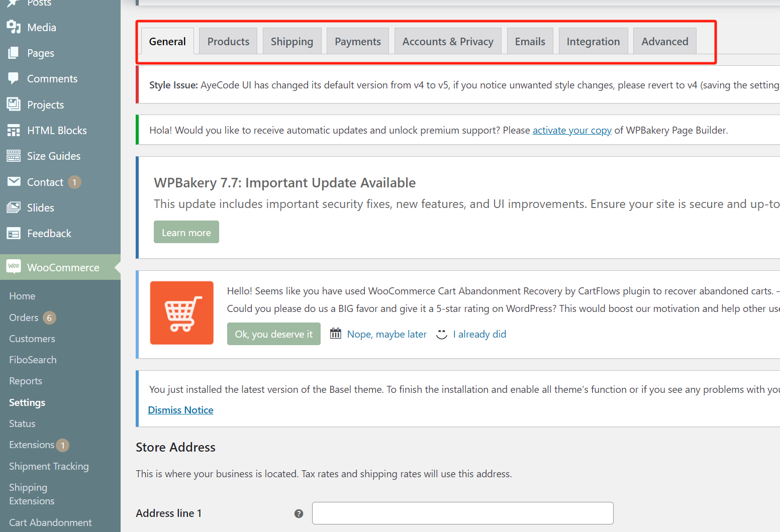
Task: Switch to the Products settings tab
Action: coord(228,41)
